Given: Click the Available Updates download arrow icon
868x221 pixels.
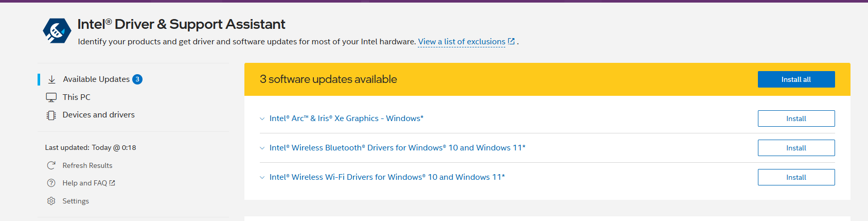Looking at the screenshot, I should (51, 79).
